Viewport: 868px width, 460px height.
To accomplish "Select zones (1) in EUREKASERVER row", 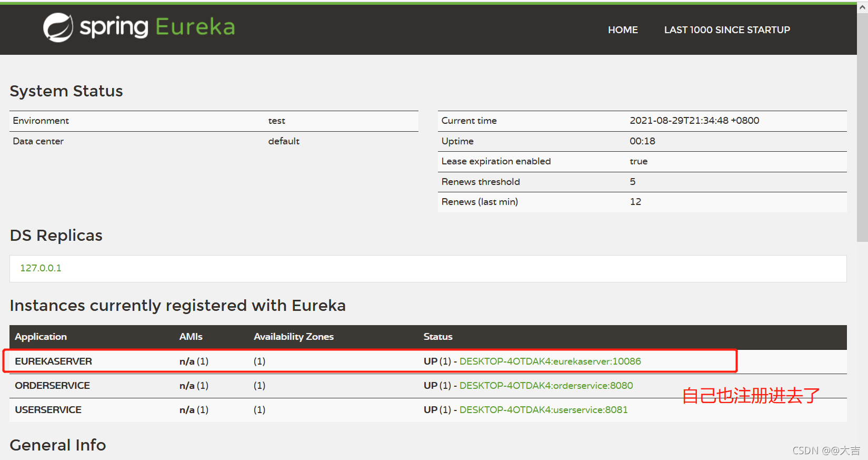I will coord(260,361).
